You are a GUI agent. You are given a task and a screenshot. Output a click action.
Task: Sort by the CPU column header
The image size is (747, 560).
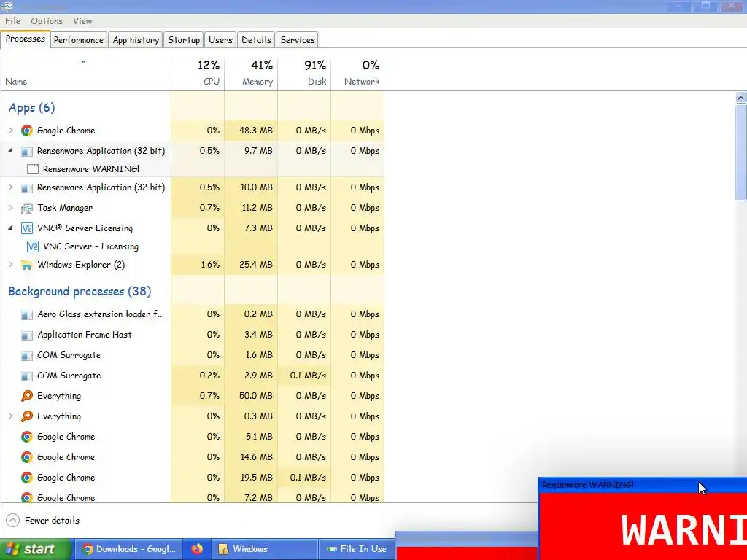(198, 74)
